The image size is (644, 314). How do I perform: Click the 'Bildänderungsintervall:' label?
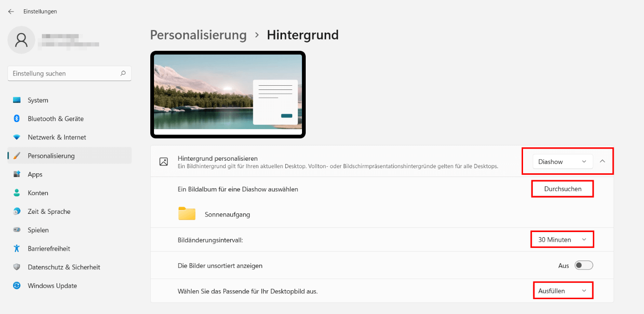[x=210, y=240]
